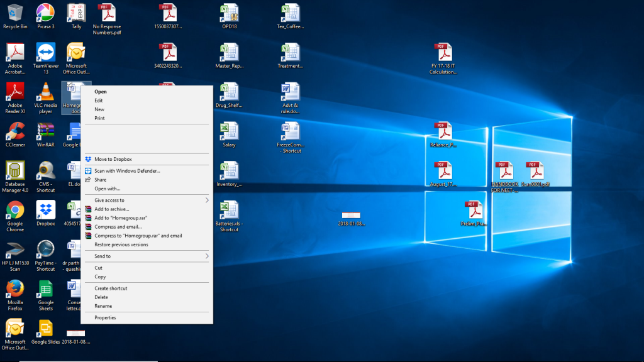The height and width of the screenshot is (362, 644).
Task: Choose Compress and email... entry
Action: coord(147,227)
